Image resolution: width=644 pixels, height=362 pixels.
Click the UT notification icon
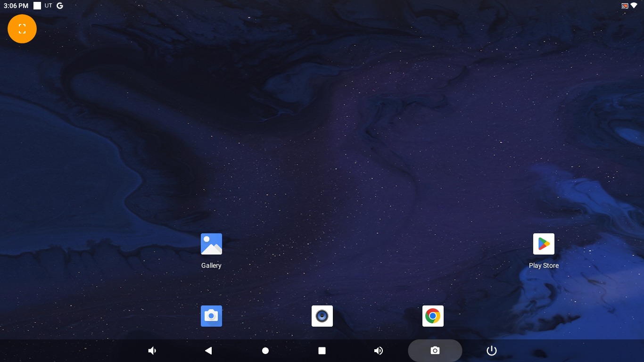pos(49,6)
